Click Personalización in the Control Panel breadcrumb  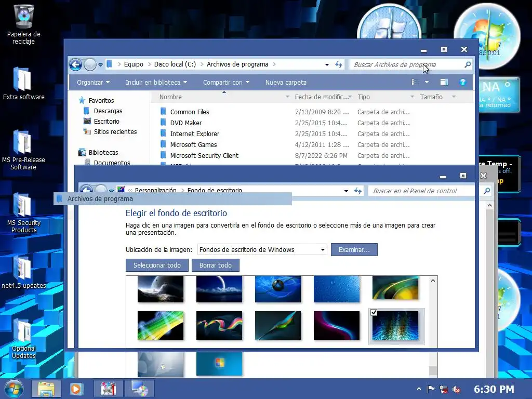pos(156,190)
